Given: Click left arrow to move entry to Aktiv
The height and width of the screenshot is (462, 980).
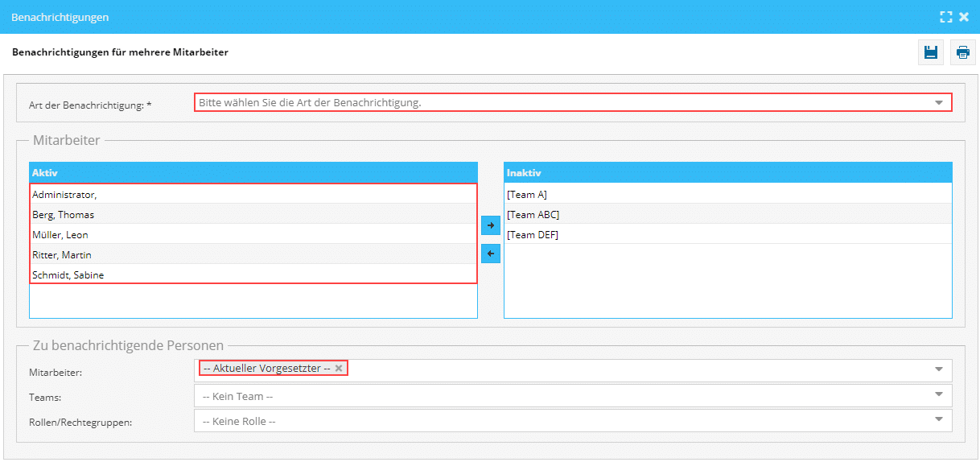Looking at the screenshot, I should click(x=490, y=254).
